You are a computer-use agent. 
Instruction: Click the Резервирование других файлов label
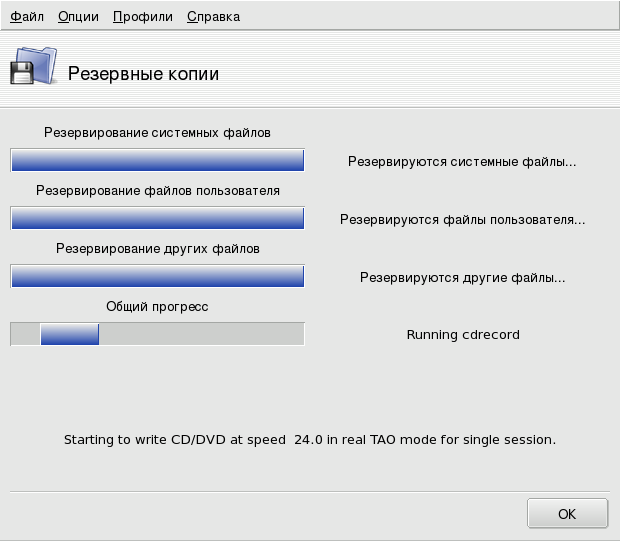[x=157, y=248]
